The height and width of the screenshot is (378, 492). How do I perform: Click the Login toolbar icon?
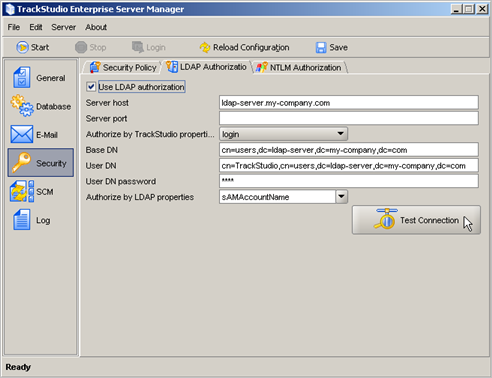pyautogui.click(x=138, y=47)
